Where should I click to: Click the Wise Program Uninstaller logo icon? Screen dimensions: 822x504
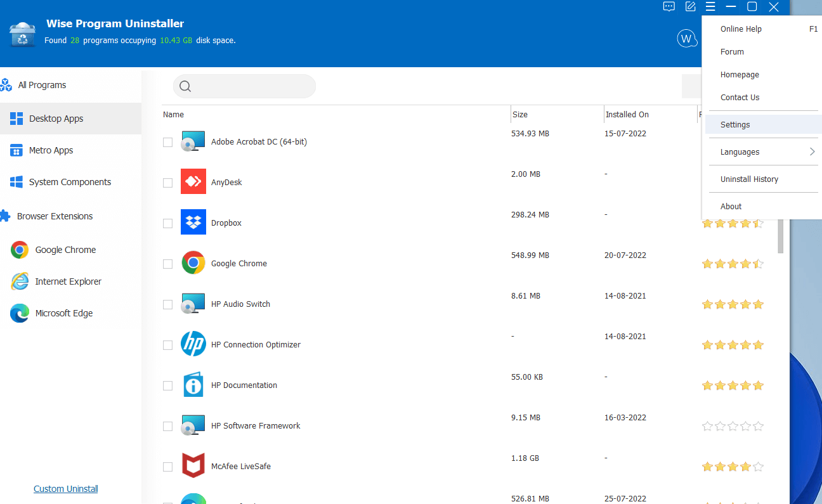coord(23,35)
